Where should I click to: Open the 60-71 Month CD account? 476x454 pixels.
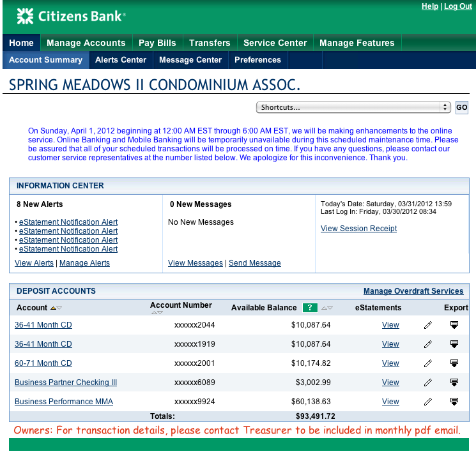[43, 363]
